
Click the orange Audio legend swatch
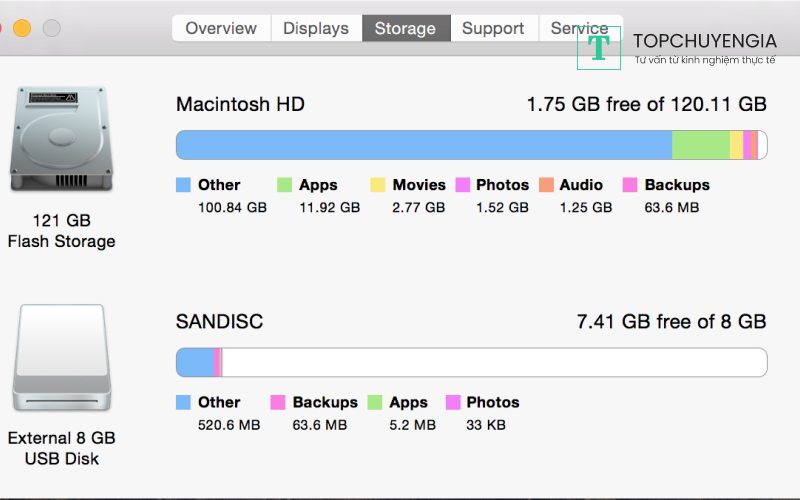(546, 185)
